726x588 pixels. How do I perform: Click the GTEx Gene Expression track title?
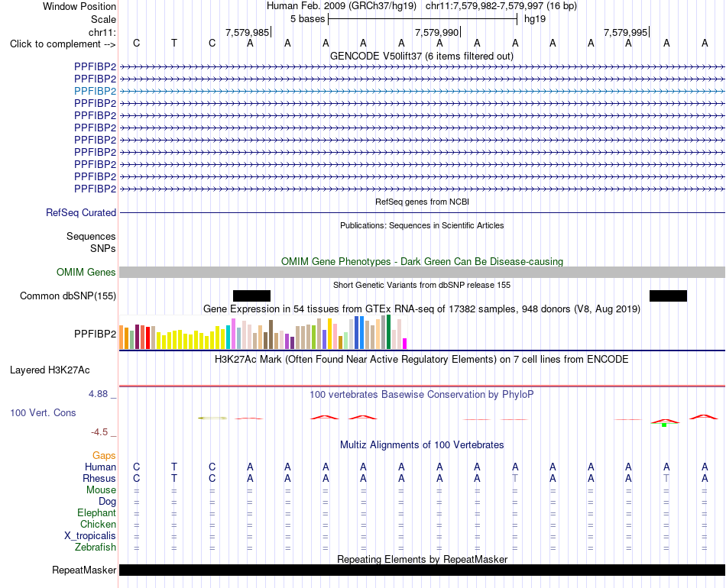click(x=422, y=309)
